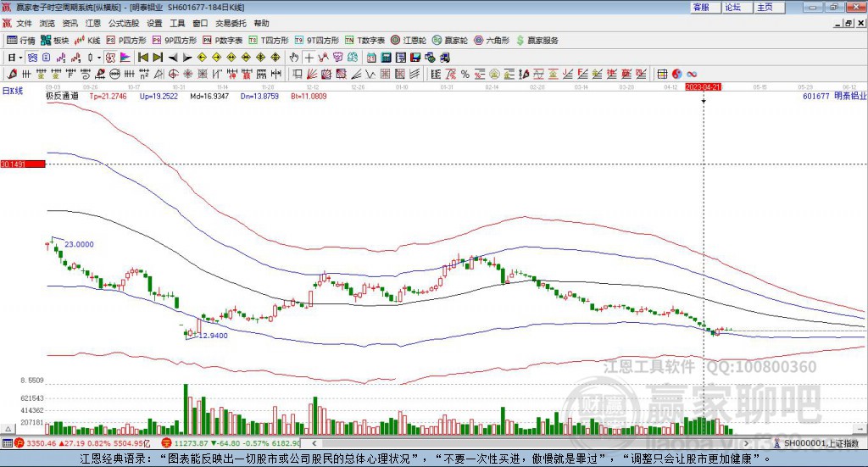Viewport: 868px width, 467px height.
Task: Click the 论坛 forum button
Action: (732, 7)
